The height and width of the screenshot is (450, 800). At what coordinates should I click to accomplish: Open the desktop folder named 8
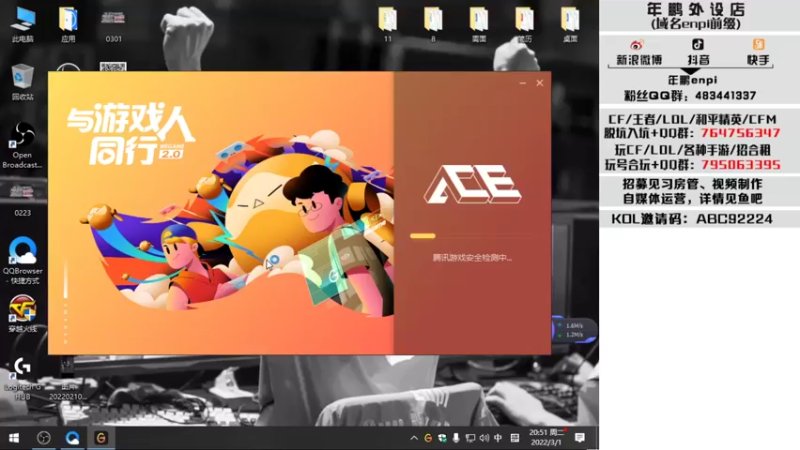433,24
